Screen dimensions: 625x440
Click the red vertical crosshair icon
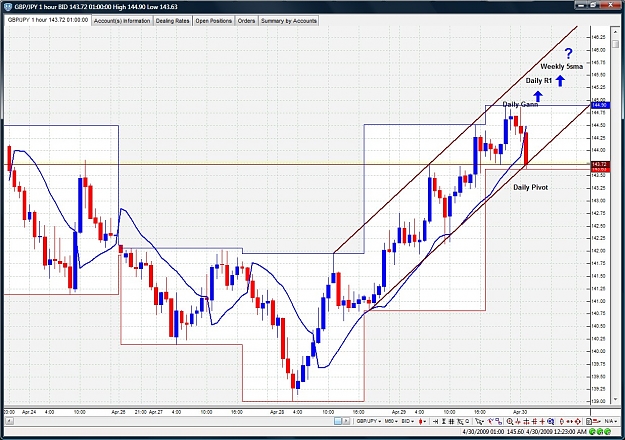pyautogui.click(x=526, y=421)
